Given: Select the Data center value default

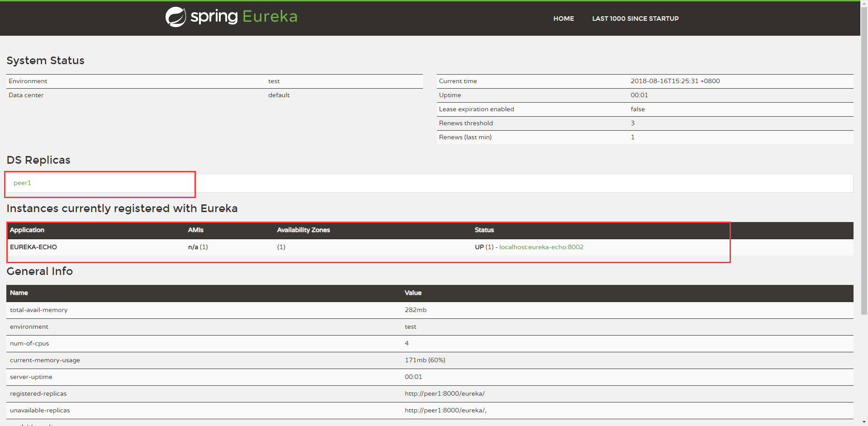Looking at the screenshot, I should pyautogui.click(x=279, y=95).
